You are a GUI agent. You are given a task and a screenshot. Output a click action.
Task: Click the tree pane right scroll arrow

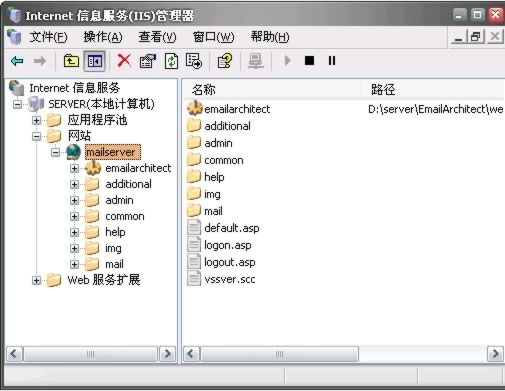168,354
